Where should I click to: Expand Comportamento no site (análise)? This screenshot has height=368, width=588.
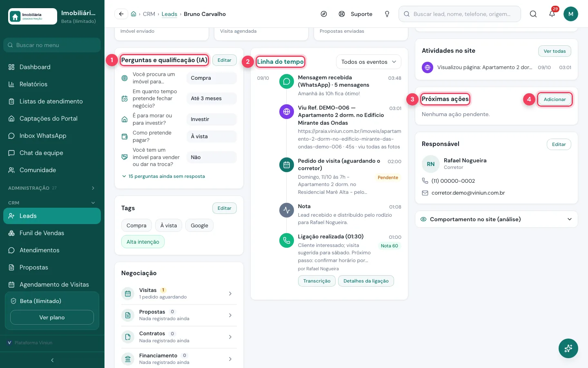(497, 219)
